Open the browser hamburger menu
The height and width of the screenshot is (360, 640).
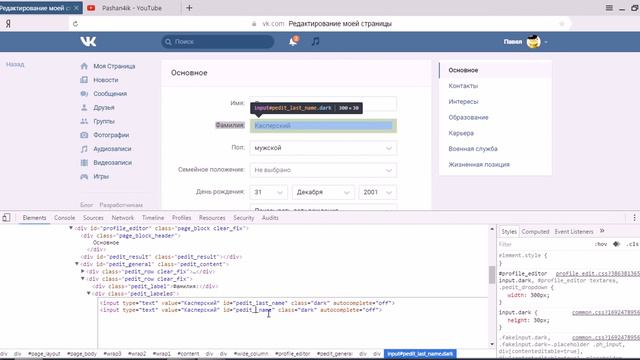click(x=609, y=8)
